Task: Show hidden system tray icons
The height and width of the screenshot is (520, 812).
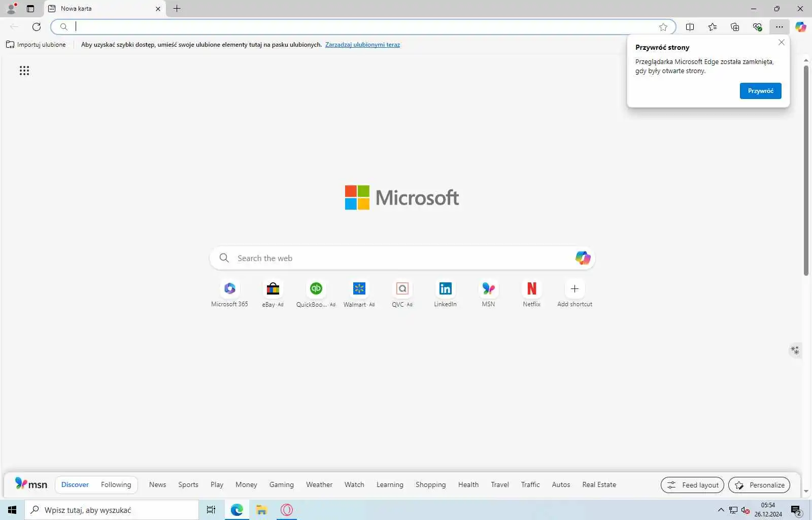Action: 721,510
